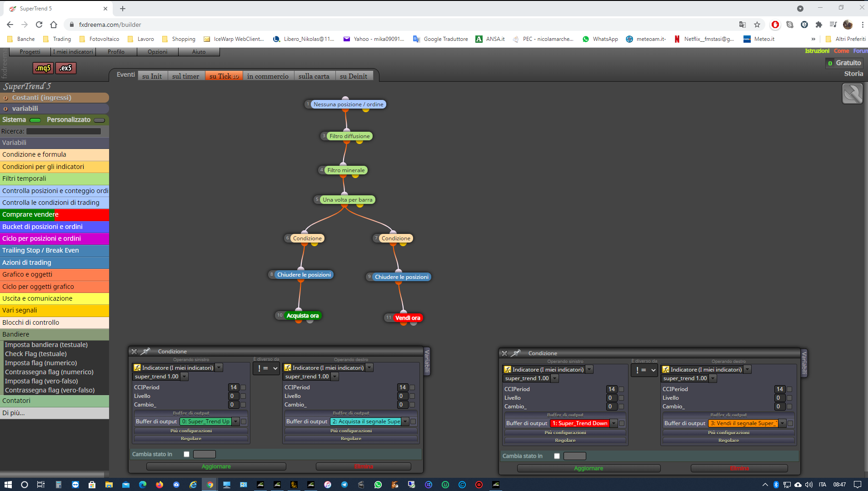
Task: Open the wrench settings icon
Action: (x=852, y=94)
